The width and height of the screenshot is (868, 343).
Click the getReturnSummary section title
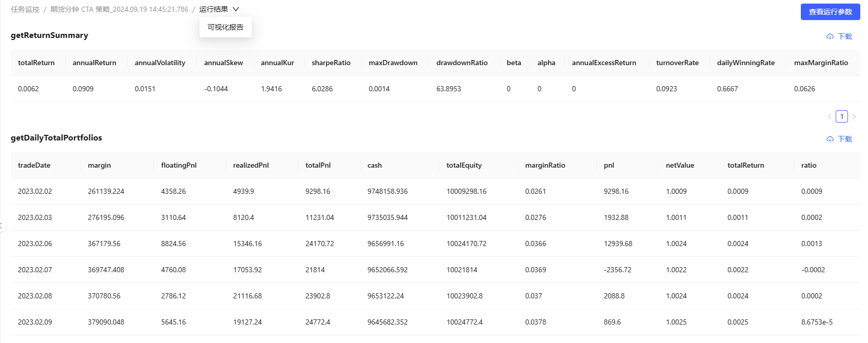click(49, 35)
